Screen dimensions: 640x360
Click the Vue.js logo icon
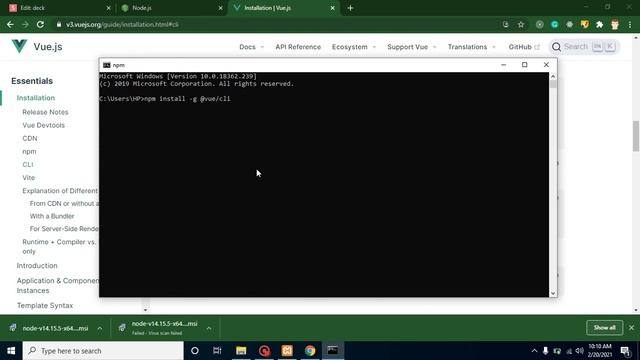coord(19,46)
